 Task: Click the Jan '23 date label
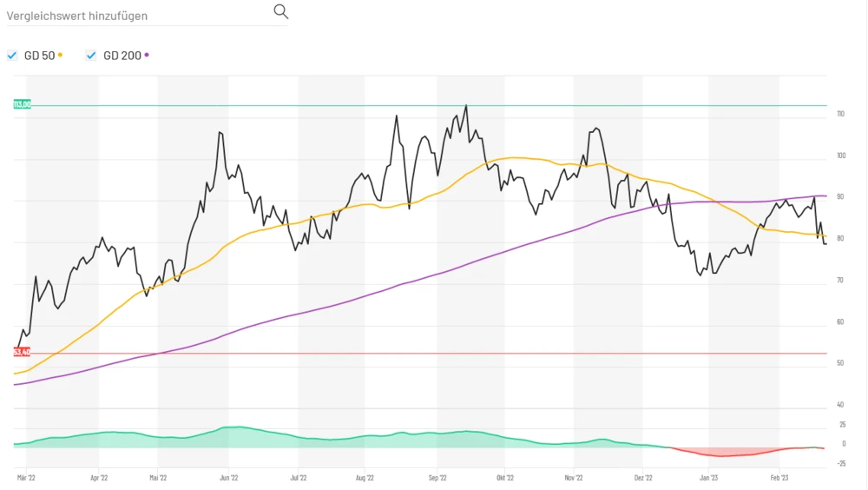click(x=709, y=477)
